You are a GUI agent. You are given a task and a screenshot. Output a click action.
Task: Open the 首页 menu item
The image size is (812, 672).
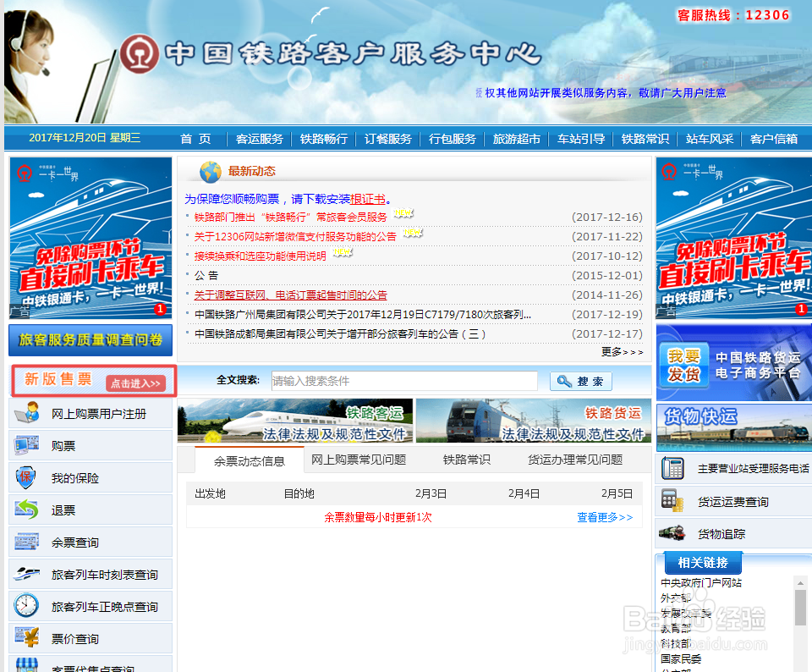tap(195, 139)
